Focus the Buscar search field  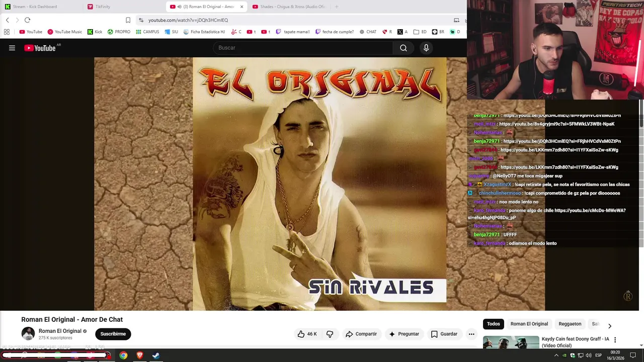[303, 48]
